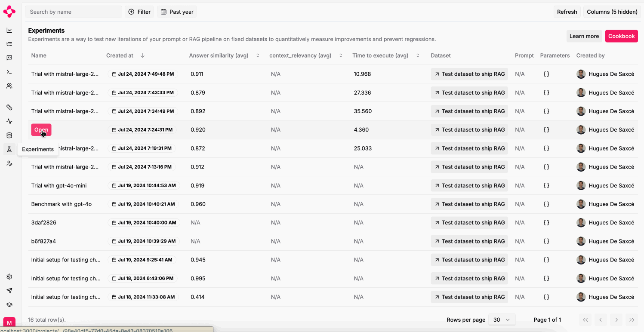Viewport: 644px width, 332px height.
Task: Open the dashboard chart icon in sidebar
Action: pos(9,30)
